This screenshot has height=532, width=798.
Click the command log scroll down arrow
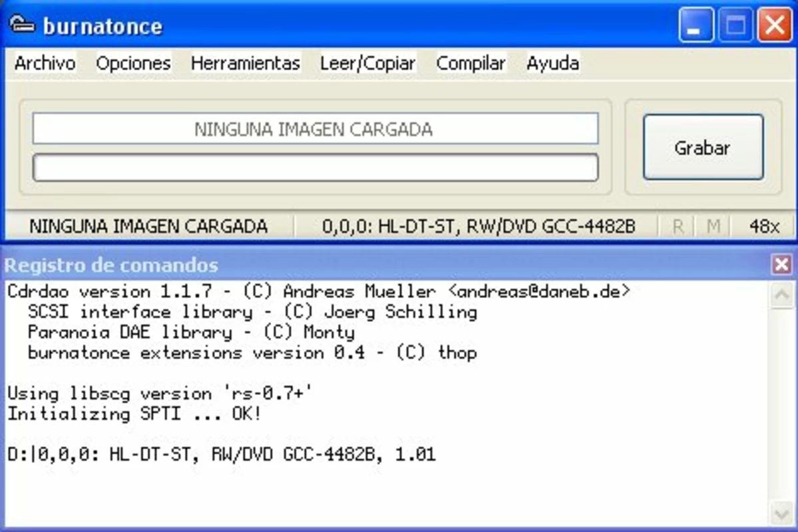[x=782, y=513]
